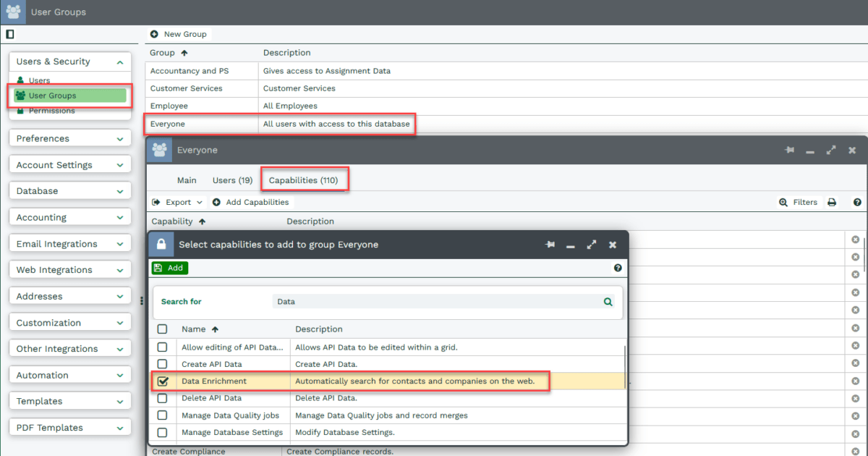Image resolution: width=868 pixels, height=456 pixels.
Task: Uncheck the Data Enrichment checkbox
Action: coord(163,381)
